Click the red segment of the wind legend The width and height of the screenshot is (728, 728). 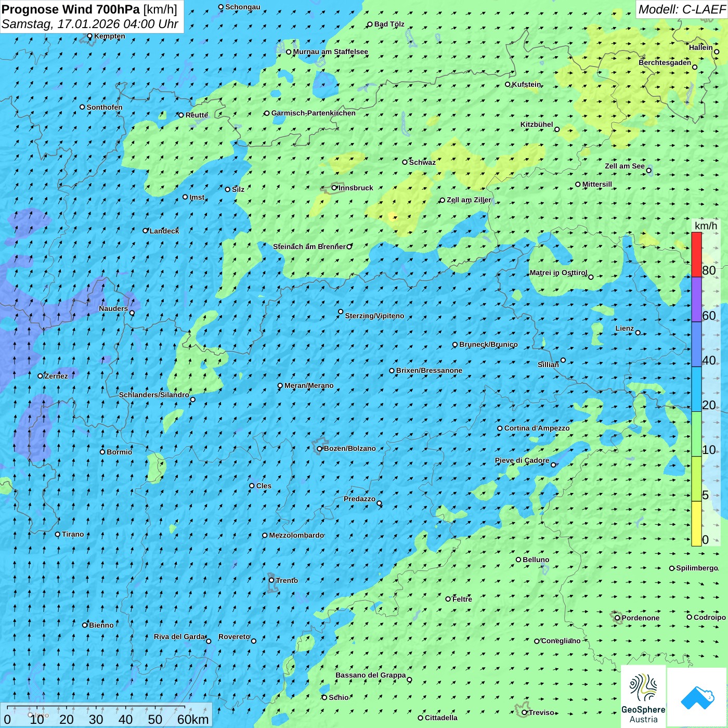coord(696,254)
